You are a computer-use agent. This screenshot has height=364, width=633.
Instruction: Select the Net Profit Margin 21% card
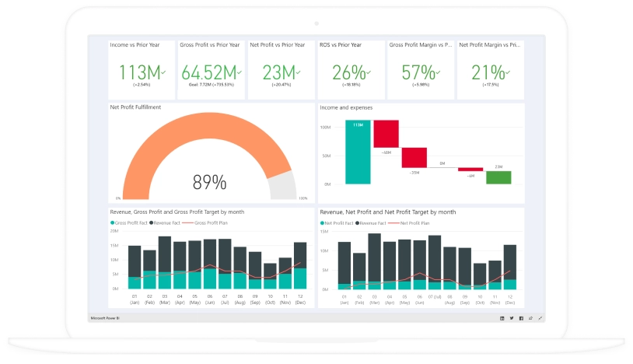pos(489,70)
